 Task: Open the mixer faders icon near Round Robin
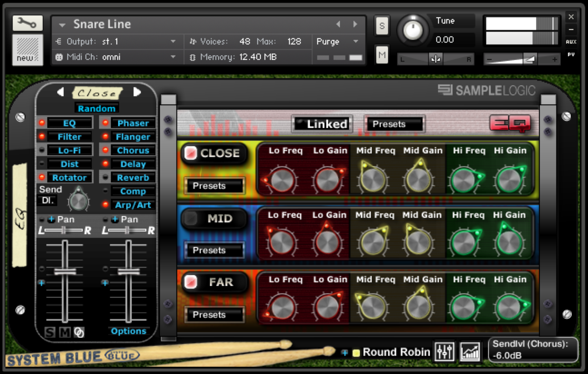coord(444,352)
